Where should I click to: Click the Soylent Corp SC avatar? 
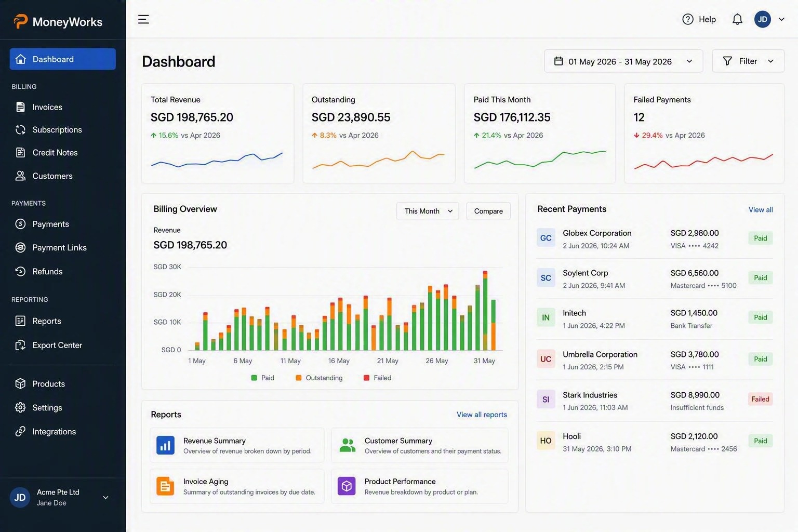(546, 278)
